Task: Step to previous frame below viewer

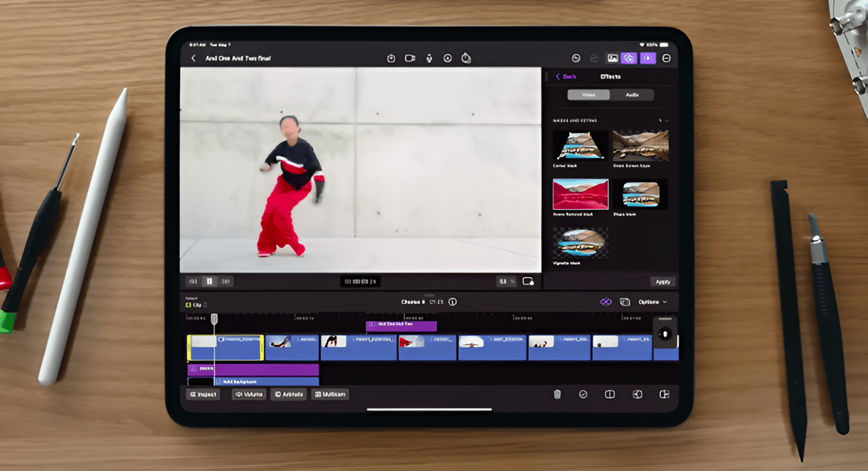Action: coord(193,281)
